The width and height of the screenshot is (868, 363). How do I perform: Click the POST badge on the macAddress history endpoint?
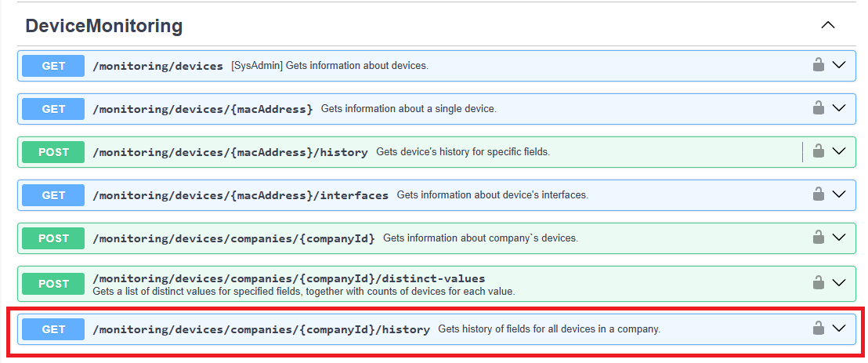(53, 152)
